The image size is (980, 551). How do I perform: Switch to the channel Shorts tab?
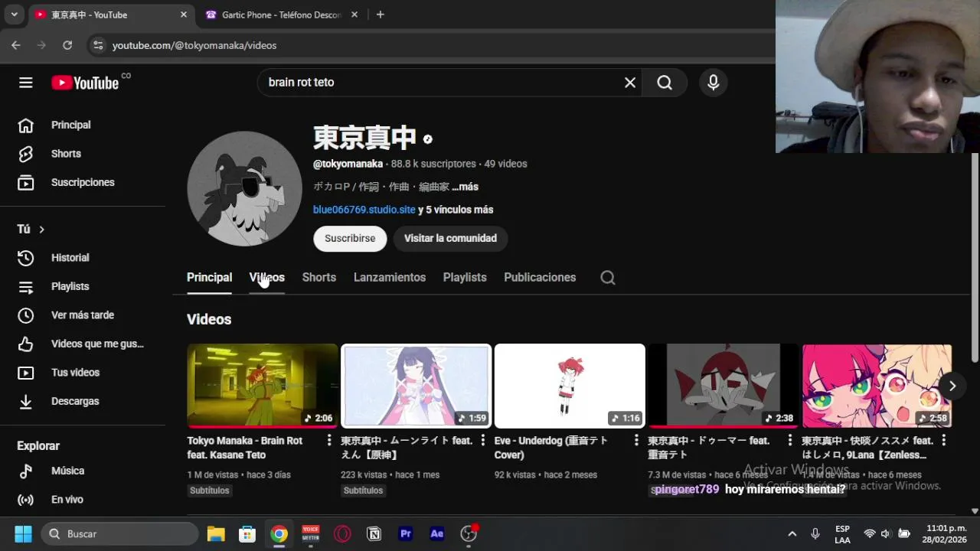coord(319,278)
